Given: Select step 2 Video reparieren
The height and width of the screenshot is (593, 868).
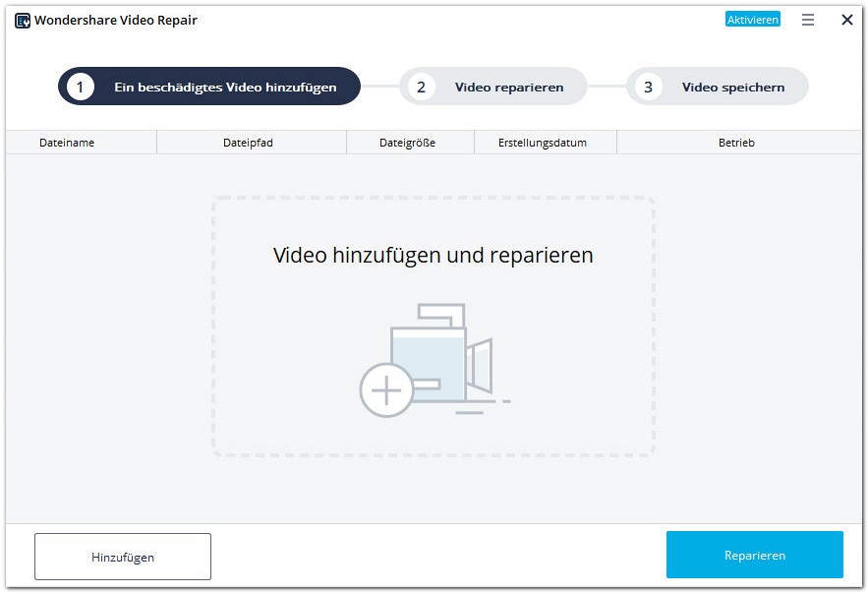Looking at the screenshot, I should [x=493, y=87].
